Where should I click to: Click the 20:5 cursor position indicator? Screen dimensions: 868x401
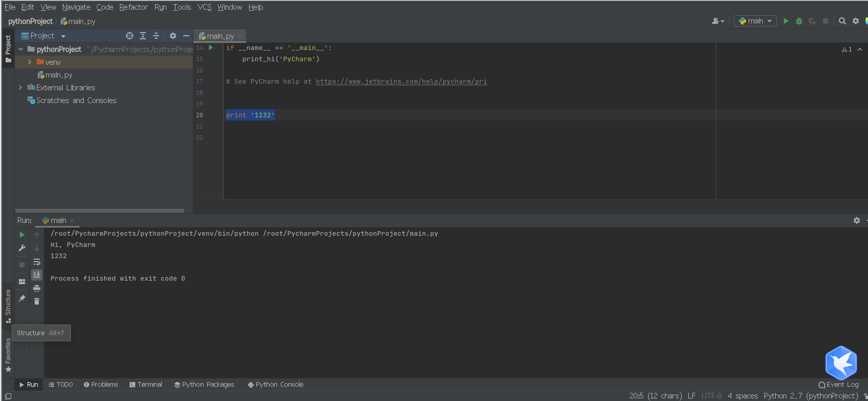pos(655,396)
